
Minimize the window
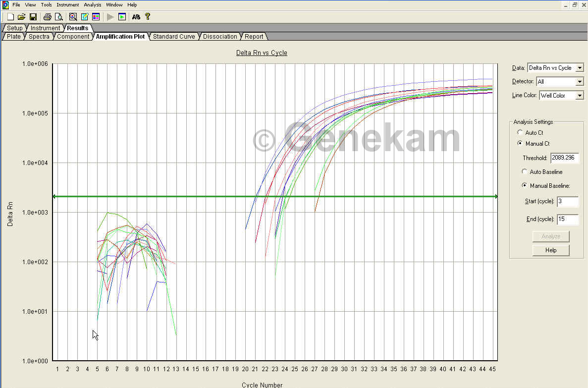point(566,5)
